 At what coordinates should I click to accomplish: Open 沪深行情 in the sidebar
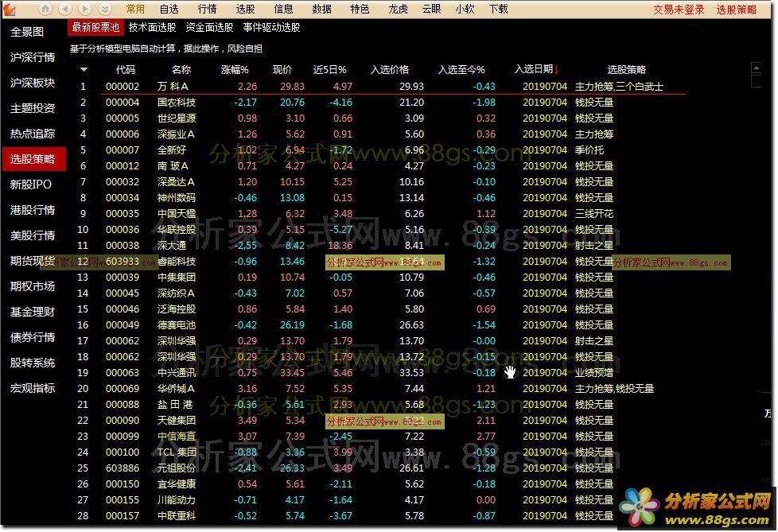click(x=33, y=57)
